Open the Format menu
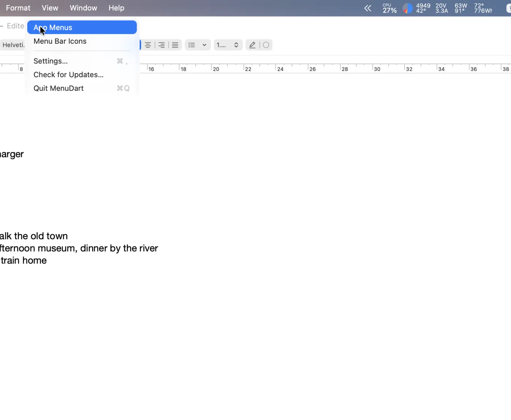This screenshot has height=420, width=511. [x=18, y=8]
